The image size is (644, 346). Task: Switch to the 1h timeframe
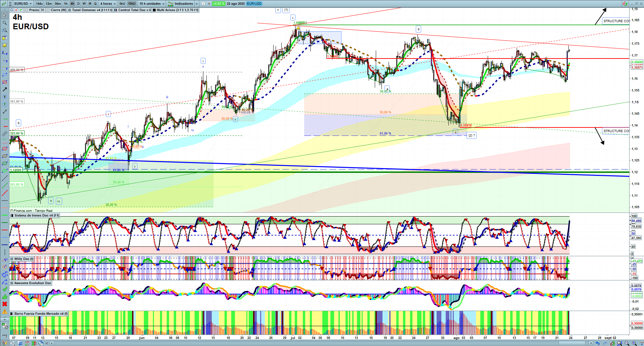click(66, 4)
